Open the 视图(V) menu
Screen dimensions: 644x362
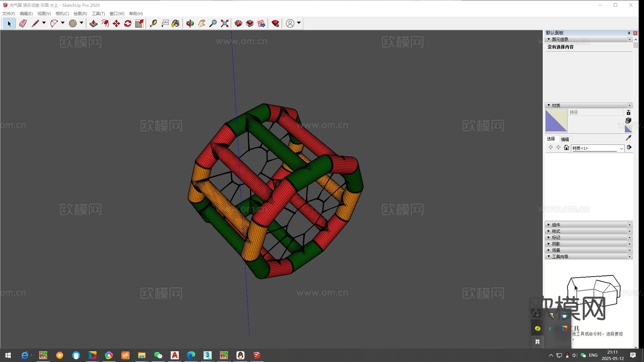click(44, 14)
